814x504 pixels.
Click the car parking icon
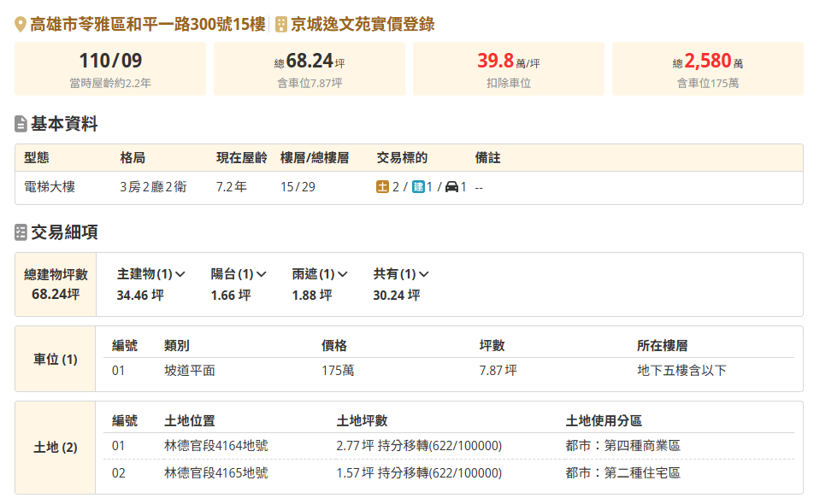451,187
